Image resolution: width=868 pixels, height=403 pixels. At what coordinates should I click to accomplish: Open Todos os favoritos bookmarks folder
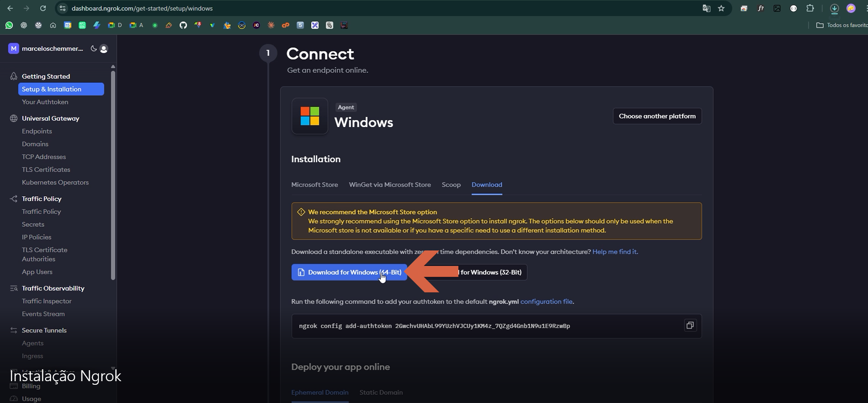click(x=842, y=26)
